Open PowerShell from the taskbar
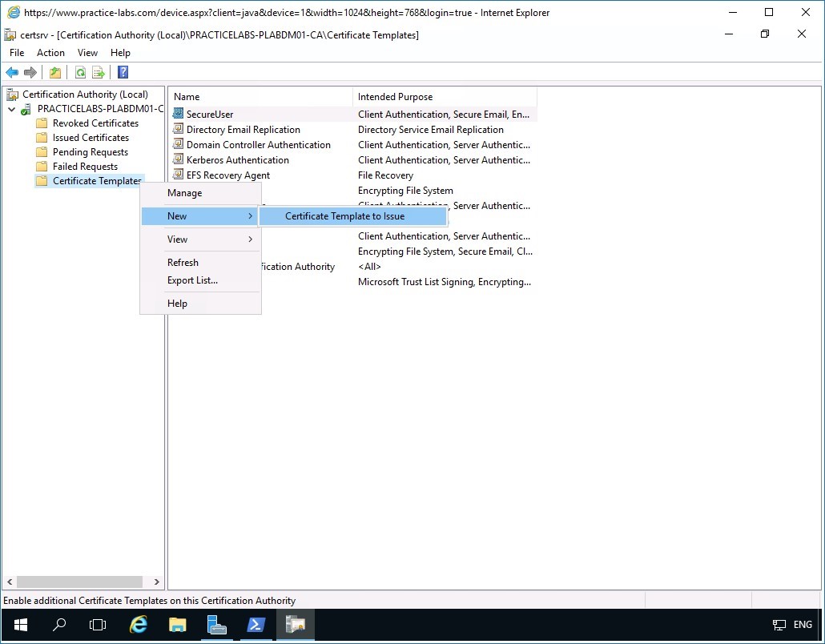Image resolution: width=825 pixels, height=644 pixels. (256, 625)
